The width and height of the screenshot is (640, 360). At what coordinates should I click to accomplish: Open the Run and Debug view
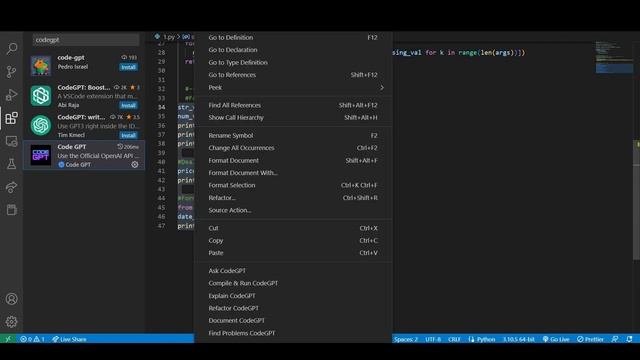pyautogui.click(x=11, y=95)
